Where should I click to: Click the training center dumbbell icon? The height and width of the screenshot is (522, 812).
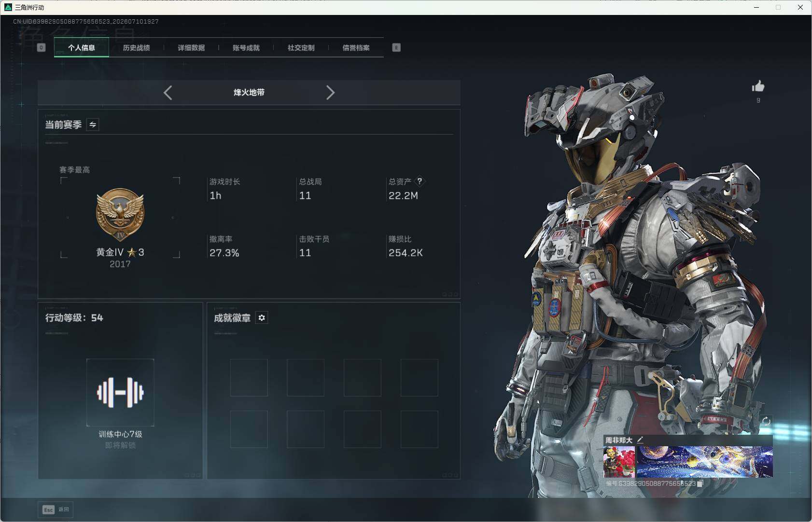pyautogui.click(x=120, y=392)
